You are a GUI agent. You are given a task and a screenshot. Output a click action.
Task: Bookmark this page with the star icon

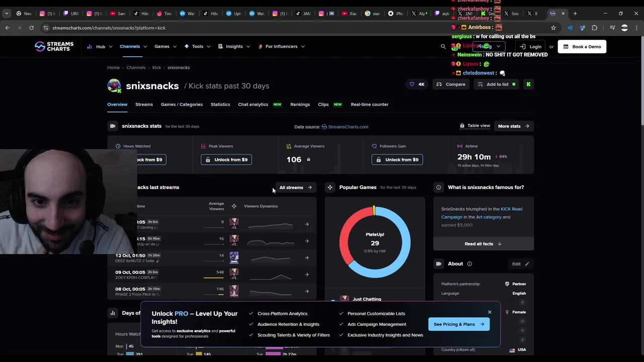click(x=553, y=28)
